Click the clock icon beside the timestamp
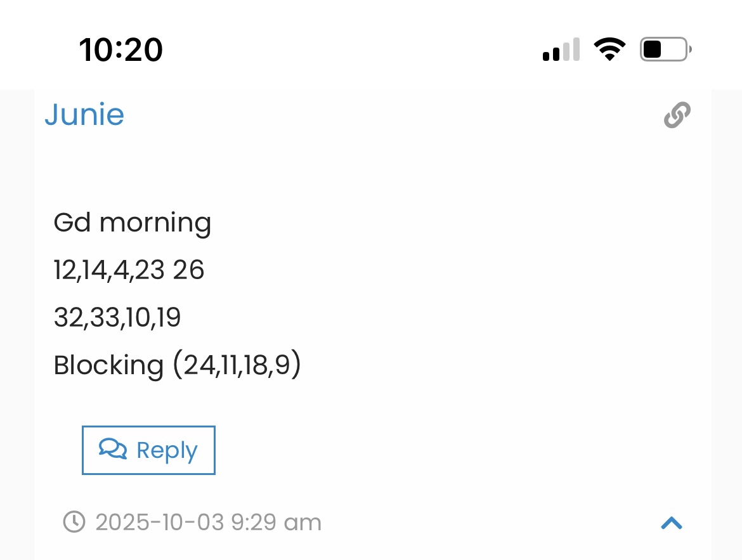The width and height of the screenshot is (742, 560). tap(74, 522)
